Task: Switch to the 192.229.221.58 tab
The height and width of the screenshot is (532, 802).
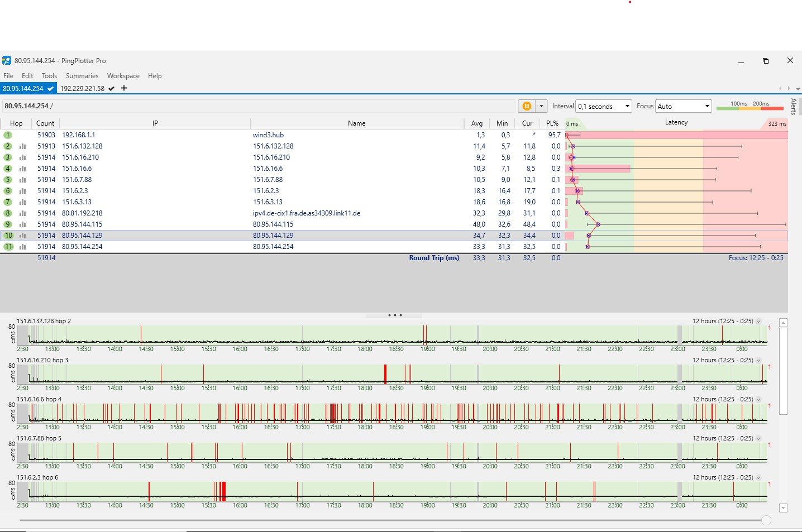Action: [x=83, y=88]
